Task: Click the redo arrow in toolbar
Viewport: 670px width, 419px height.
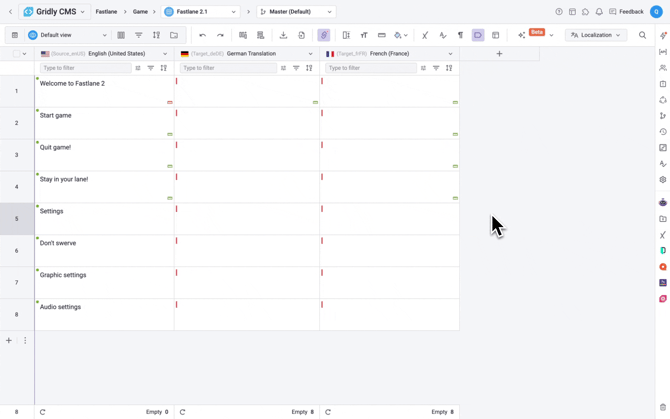Action: point(220,35)
